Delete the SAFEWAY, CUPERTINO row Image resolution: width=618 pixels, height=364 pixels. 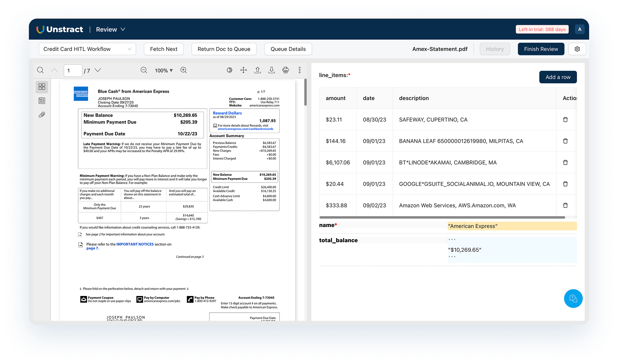coord(565,120)
